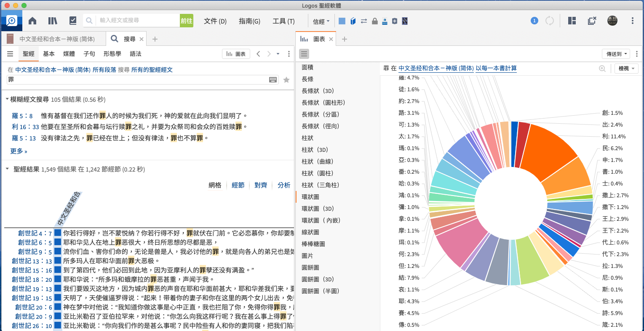Select the 長條 chart type
The width and height of the screenshot is (644, 331).
coord(307,79)
